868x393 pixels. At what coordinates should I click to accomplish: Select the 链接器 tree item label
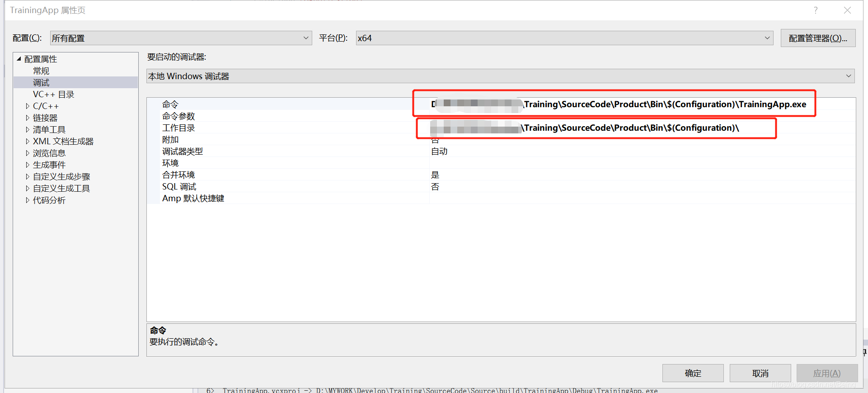[45, 118]
